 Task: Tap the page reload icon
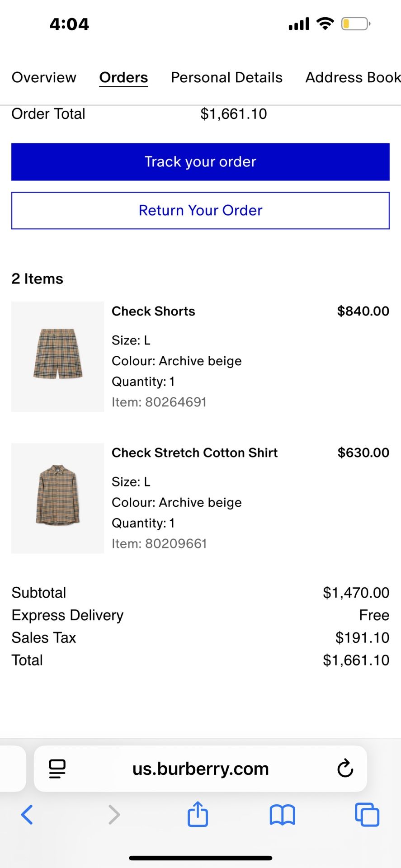pyautogui.click(x=345, y=768)
